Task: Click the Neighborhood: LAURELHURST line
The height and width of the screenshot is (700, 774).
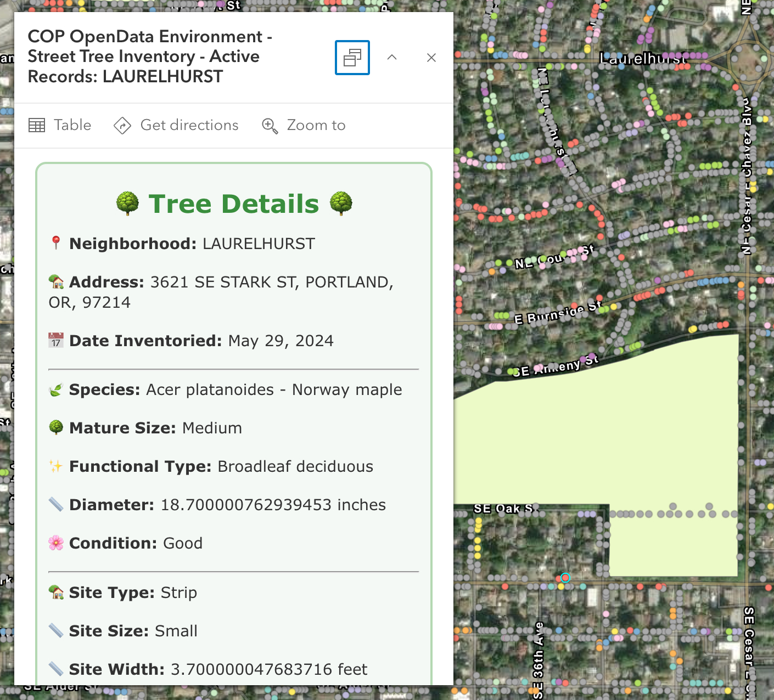Action: (x=182, y=244)
